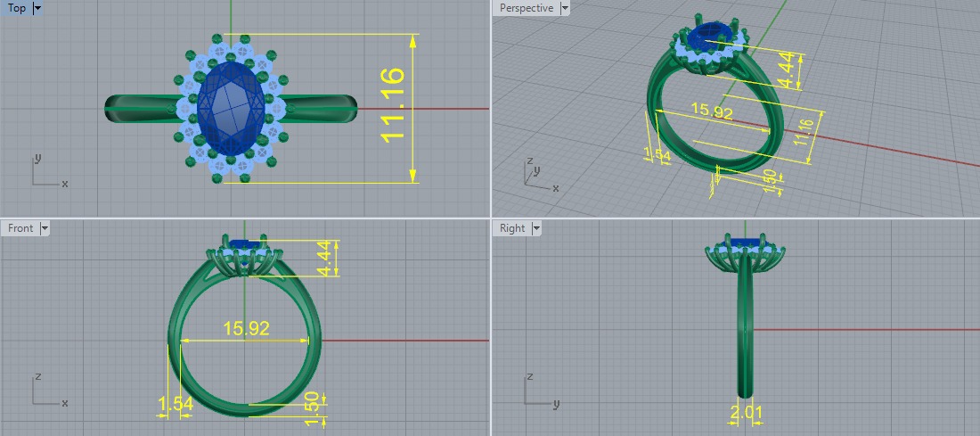Select the 1.54 dimension in Front view

click(x=175, y=405)
